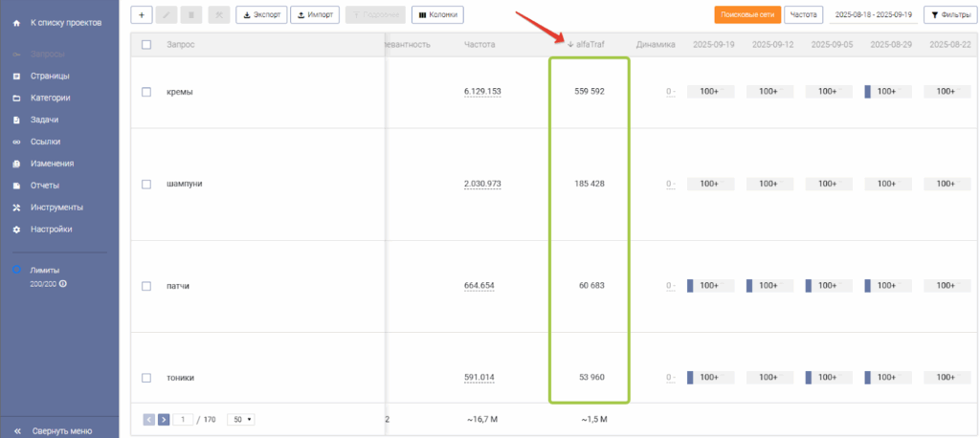Screen dimensions: 980x438
Task: Collapse sidebar using double-chevron icon
Action: (16, 430)
